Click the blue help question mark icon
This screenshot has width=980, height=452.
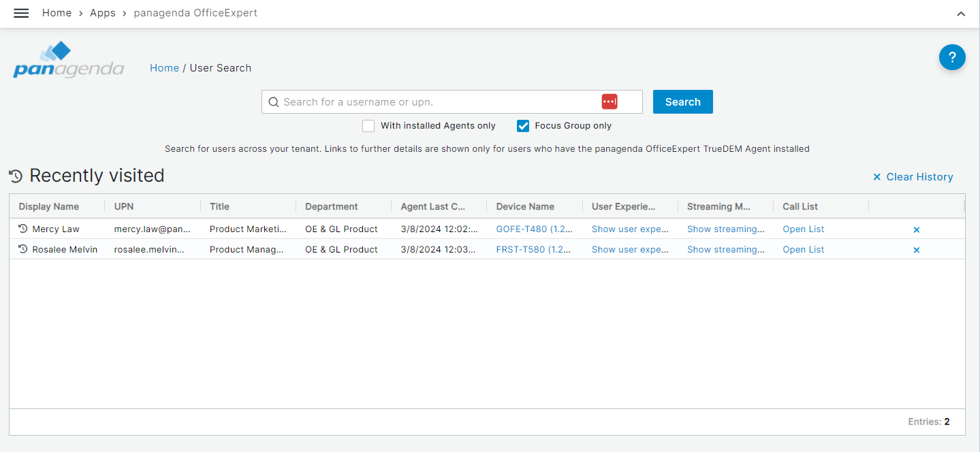(951, 57)
